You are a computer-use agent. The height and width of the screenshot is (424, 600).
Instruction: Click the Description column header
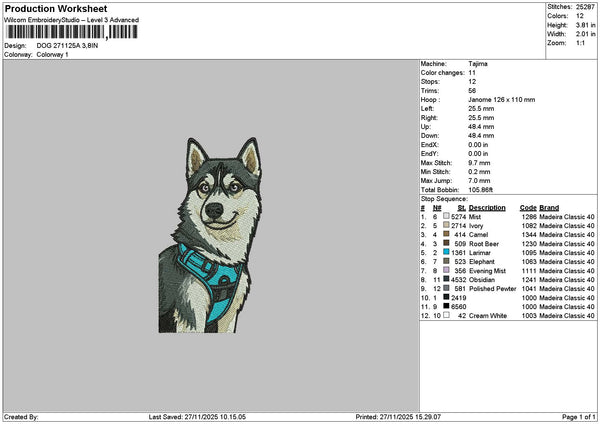coord(487,208)
